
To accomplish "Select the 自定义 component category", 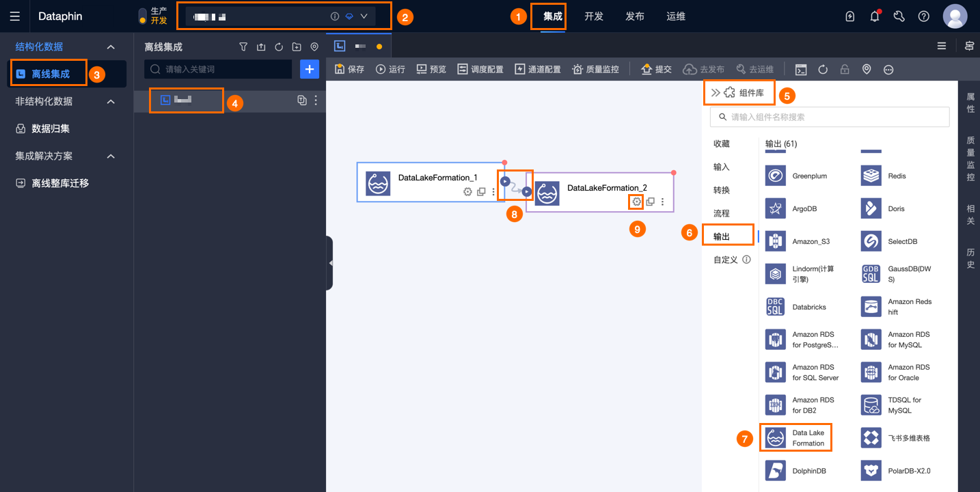I will pos(726,260).
